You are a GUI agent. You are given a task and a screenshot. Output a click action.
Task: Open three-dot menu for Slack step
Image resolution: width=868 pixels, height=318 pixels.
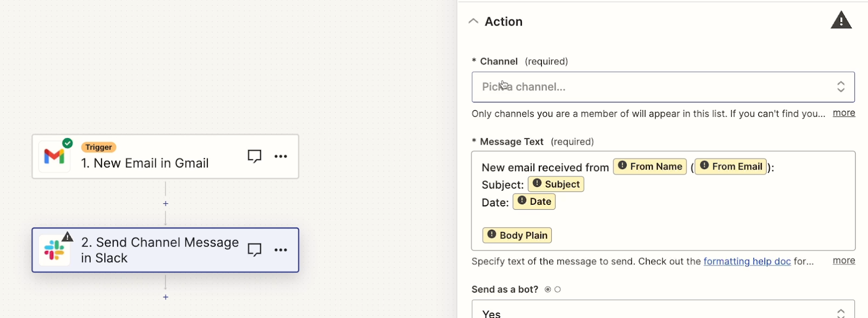[x=280, y=250]
